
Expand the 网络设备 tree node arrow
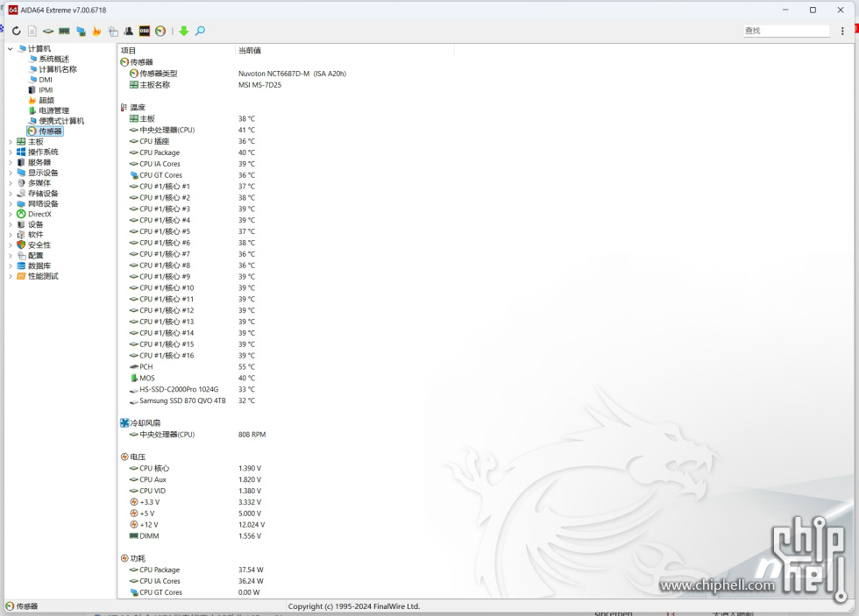click(11, 203)
